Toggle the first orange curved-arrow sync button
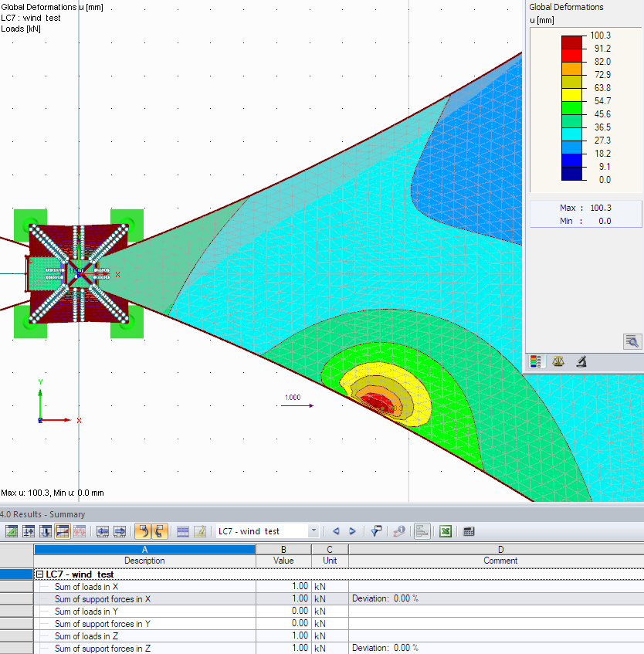 (143, 531)
